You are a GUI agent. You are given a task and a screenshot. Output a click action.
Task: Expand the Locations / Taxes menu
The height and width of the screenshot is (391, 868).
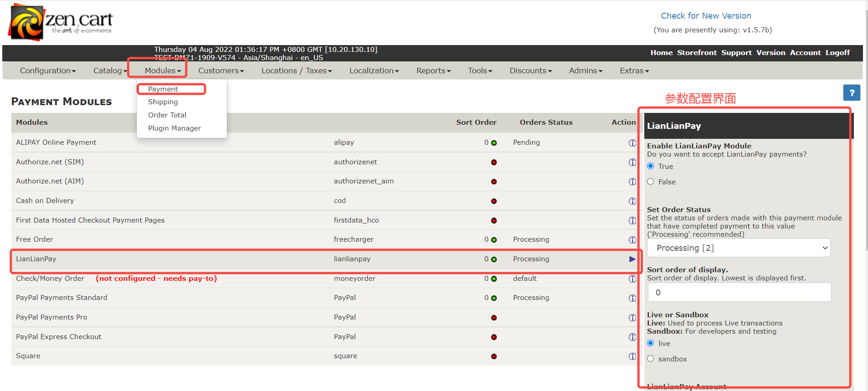point(296,71)
